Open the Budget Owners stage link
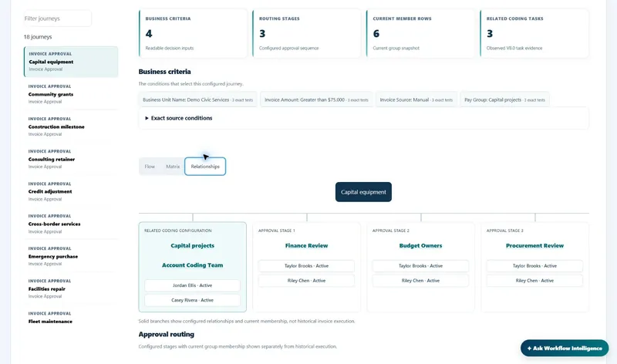The image size is (617, 364). point(420,245)
